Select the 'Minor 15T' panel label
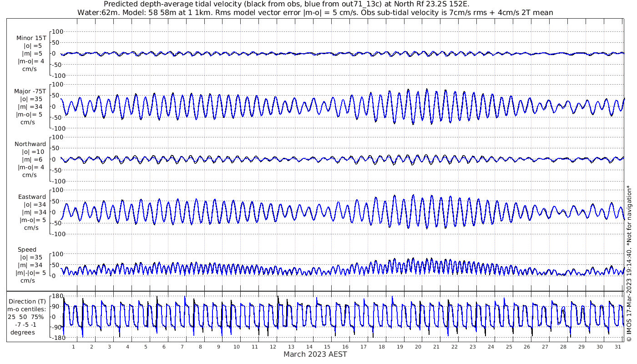 tap(31, 38)
